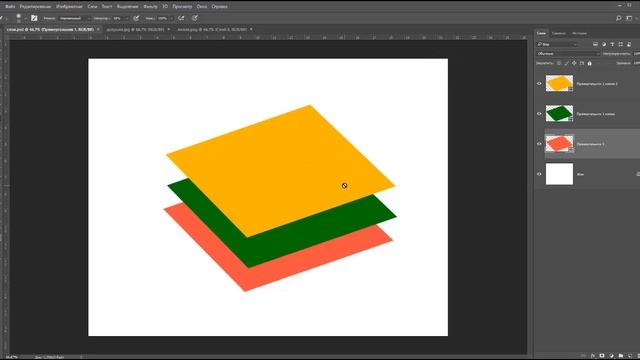Switch to the third document tab

(212, 29)
